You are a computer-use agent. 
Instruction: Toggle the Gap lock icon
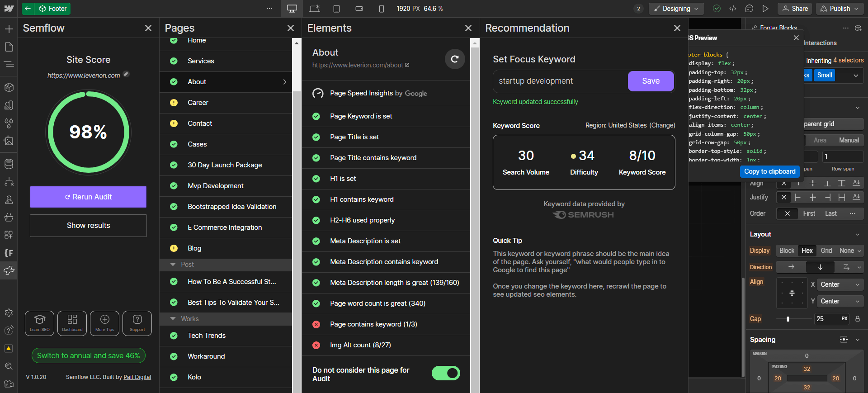858,319
